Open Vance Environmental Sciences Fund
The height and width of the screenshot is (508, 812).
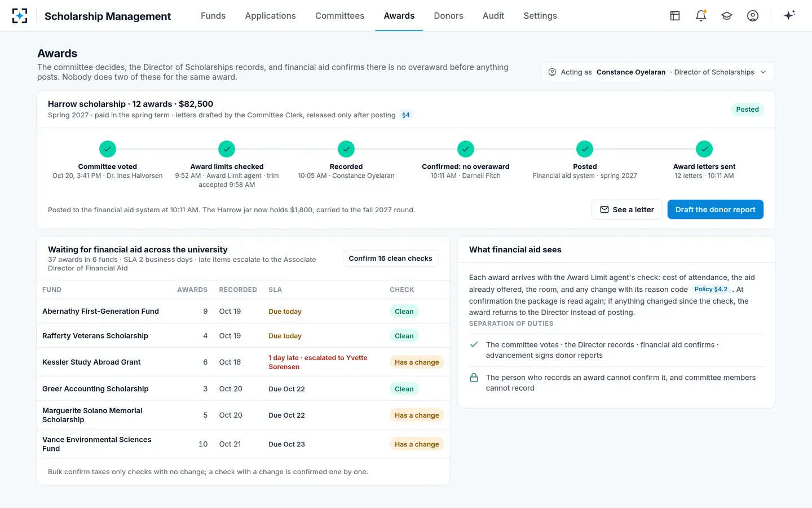[243, 444]
